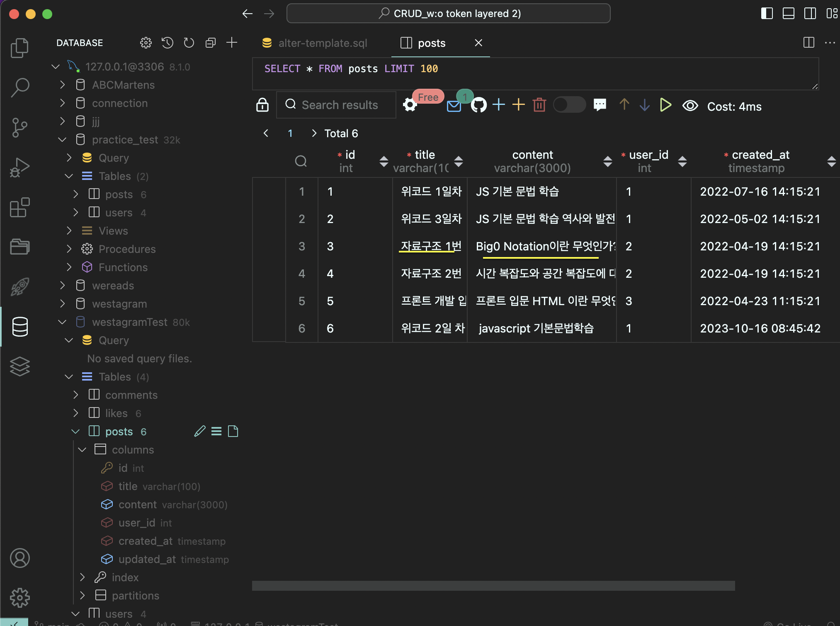Screen dimensions: 840x626
Task: Click the eye icon beside Cost
Action: point(690,106)
